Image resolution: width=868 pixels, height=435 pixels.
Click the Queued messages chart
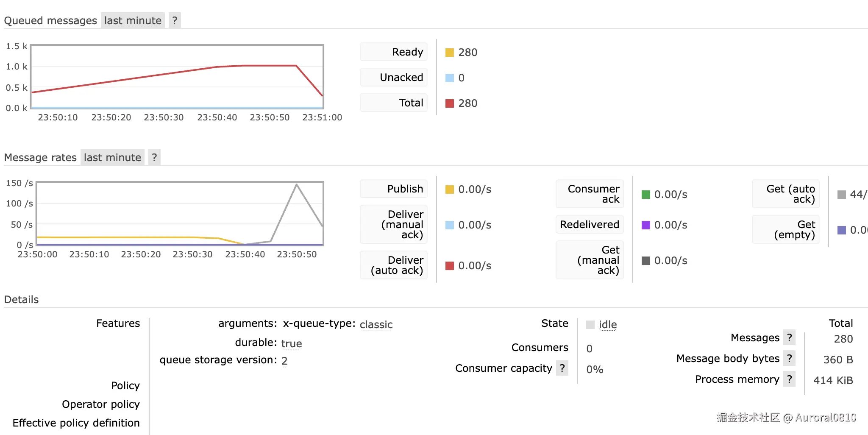click(x=177, y=77)
